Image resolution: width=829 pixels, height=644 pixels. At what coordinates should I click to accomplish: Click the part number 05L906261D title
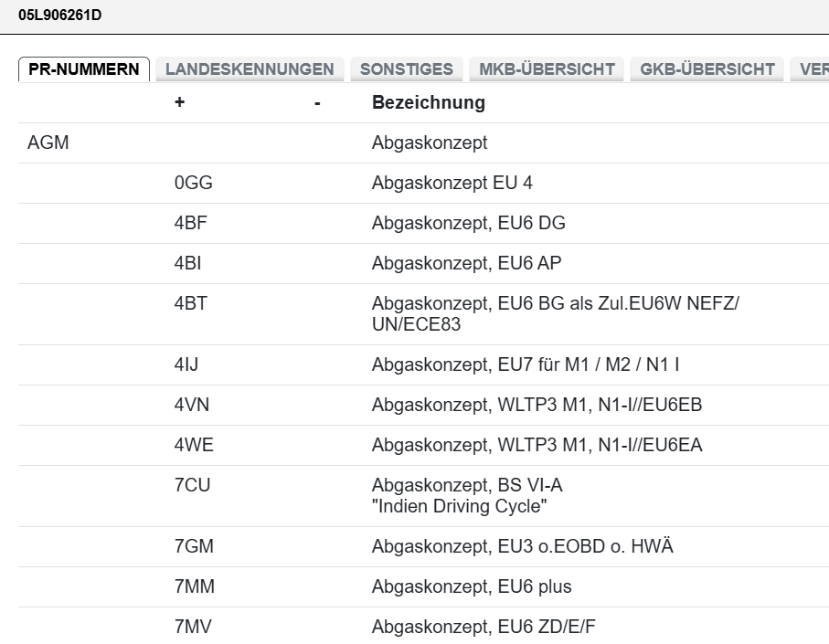tap(60, 16)
